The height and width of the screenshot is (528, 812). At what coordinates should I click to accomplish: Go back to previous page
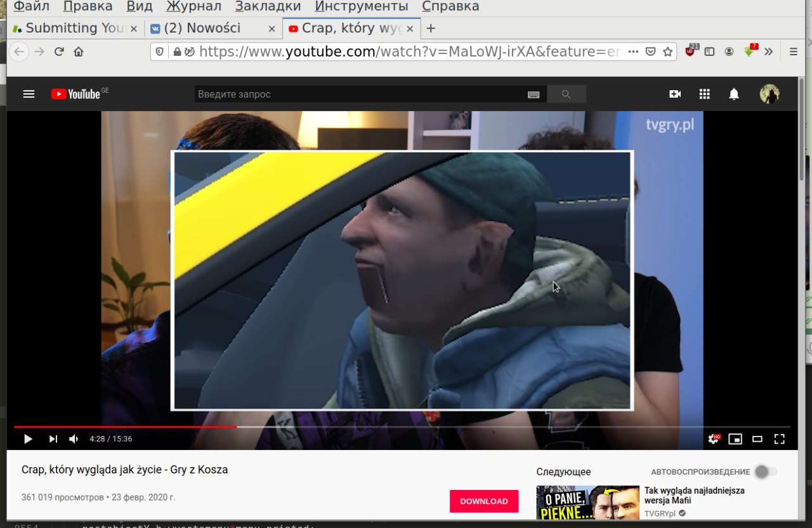click(x=20, y=51)
